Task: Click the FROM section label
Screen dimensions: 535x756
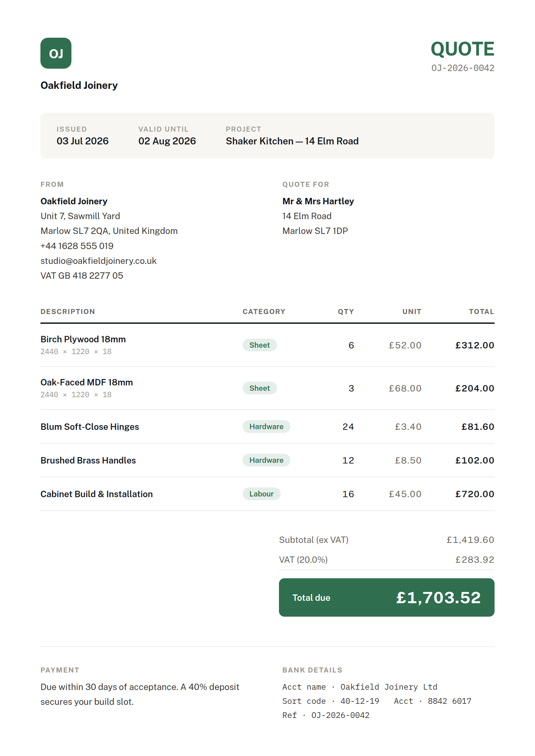Action: [x=52, y=184]
